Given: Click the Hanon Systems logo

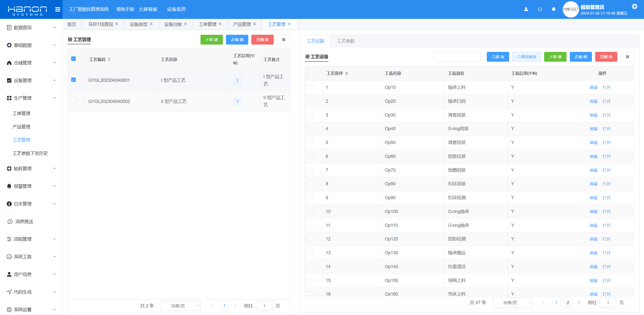Looking at the screenshot, I should pos(27,11).
